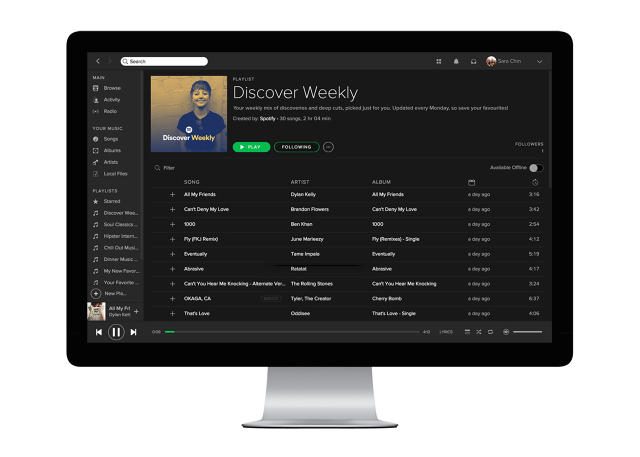Go back using the left arrow
This screenshot has height=457, width=640.
[x=98, y=61]
